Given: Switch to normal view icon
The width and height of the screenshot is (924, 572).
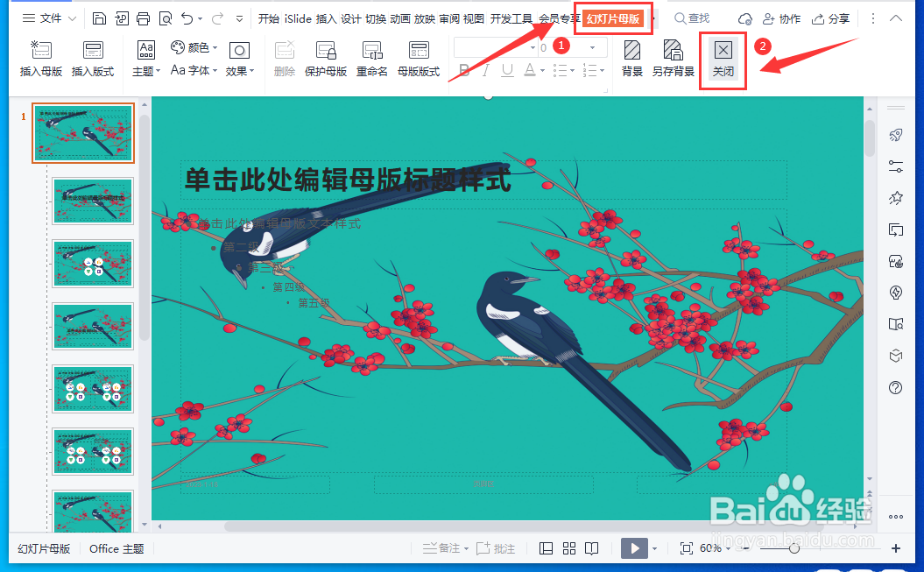Looking at the screenshot, I should tap(547, 548).
